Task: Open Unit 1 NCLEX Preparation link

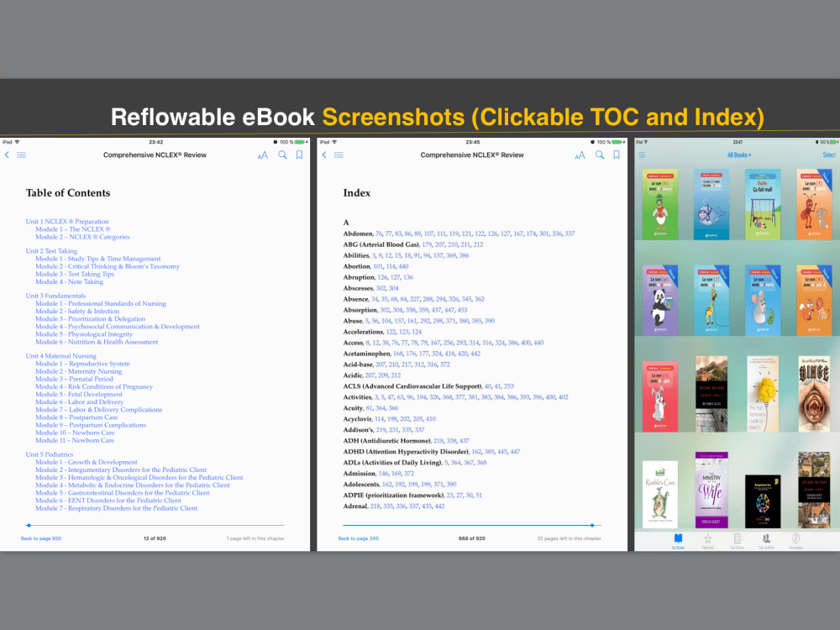Action: 67,221
